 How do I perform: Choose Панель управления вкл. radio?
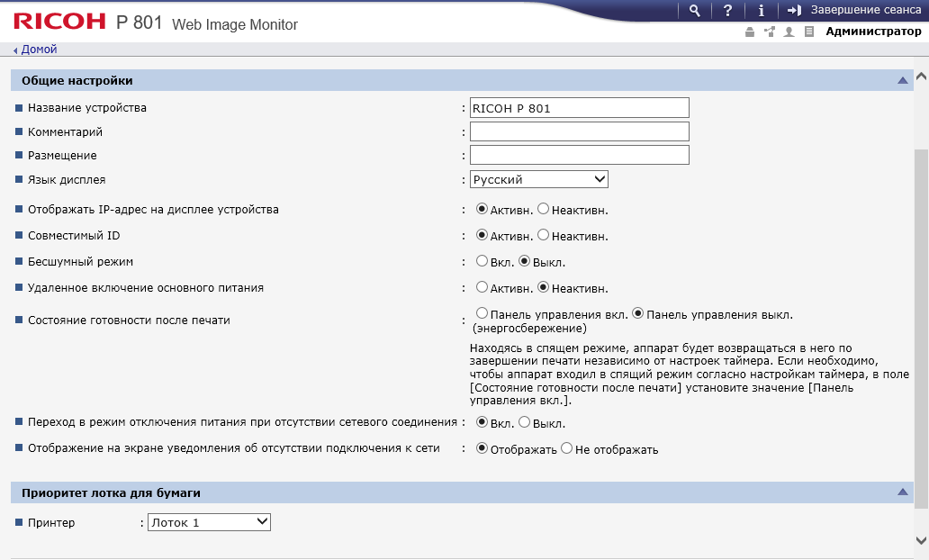482,313
